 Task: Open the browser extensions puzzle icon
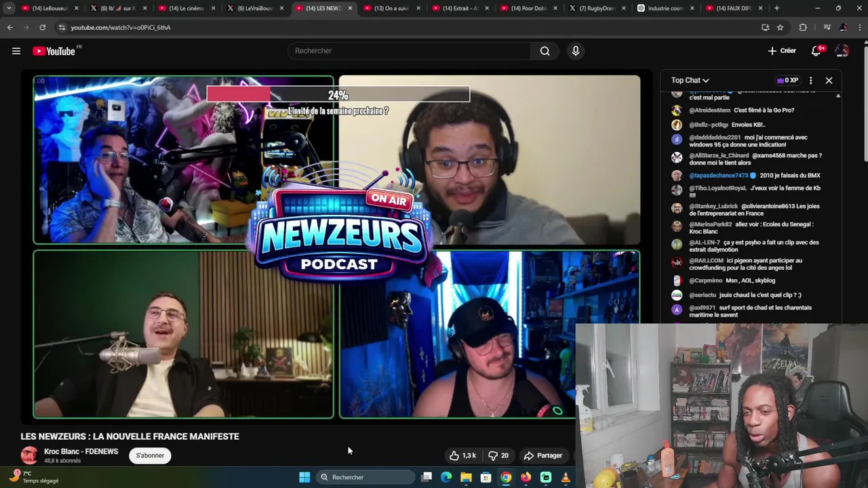click(803, 27)
